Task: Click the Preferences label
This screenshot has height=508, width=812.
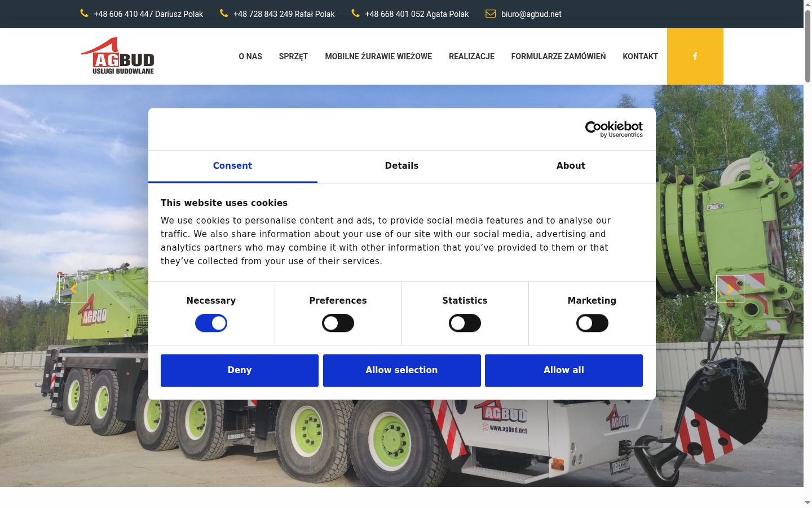Action: click(x=338, y=301)
